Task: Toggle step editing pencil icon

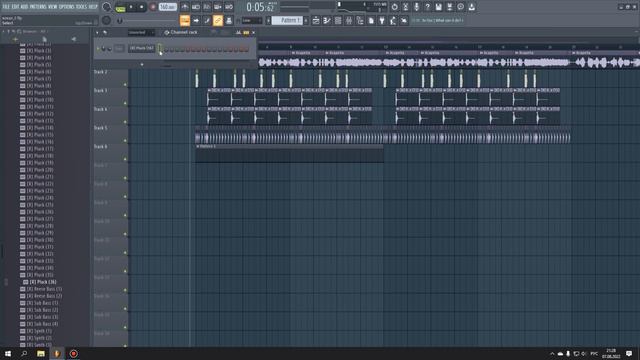Action: pos(207,20)
